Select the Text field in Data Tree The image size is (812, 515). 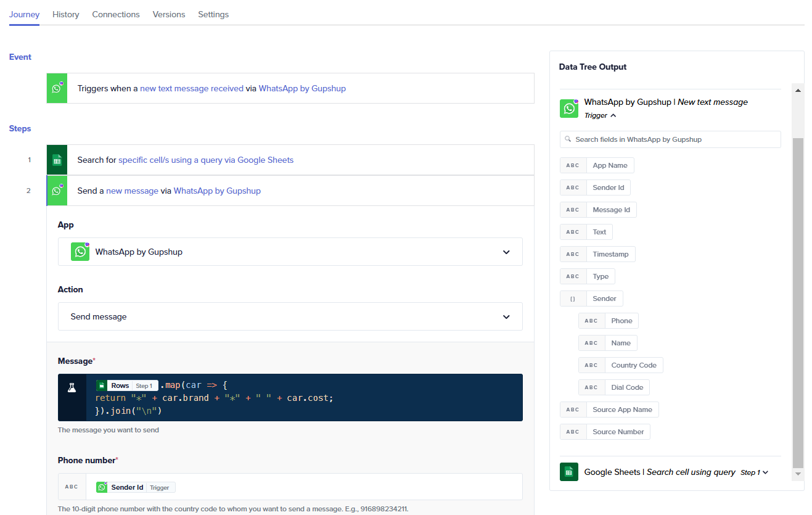(586, 232)
